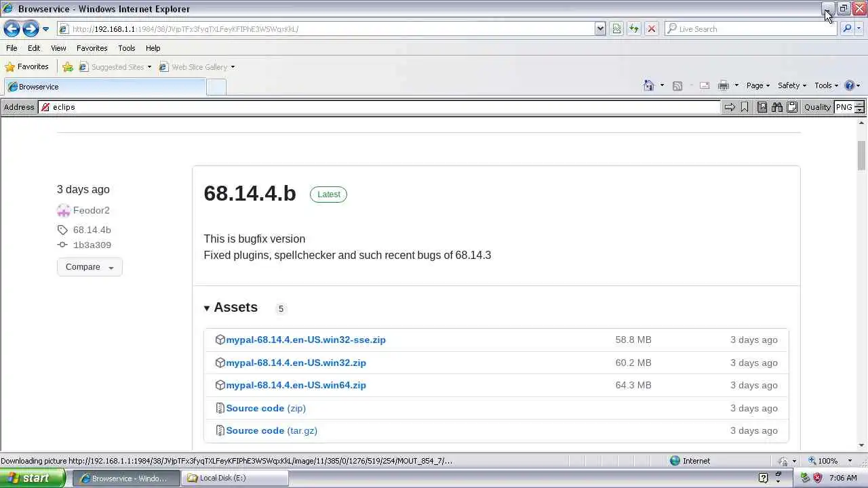Open the Favorites menu in menu bar
The image size is (868, 488).
point(92,48)
